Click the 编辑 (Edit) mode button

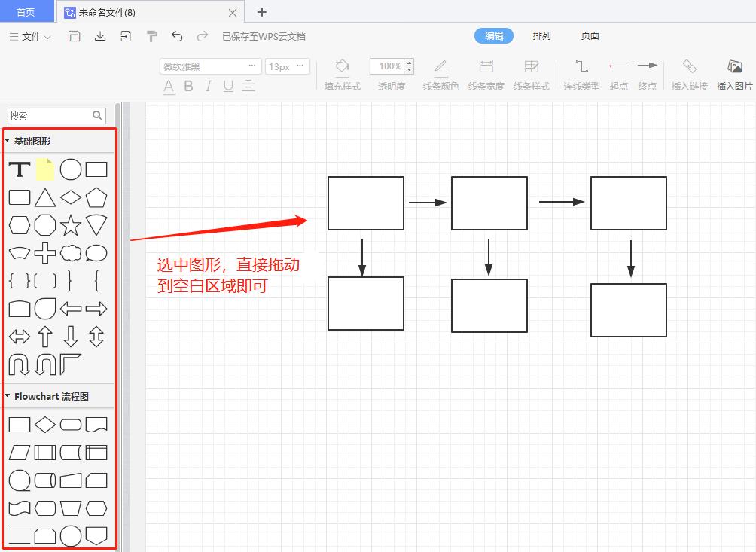pos(493,35)
